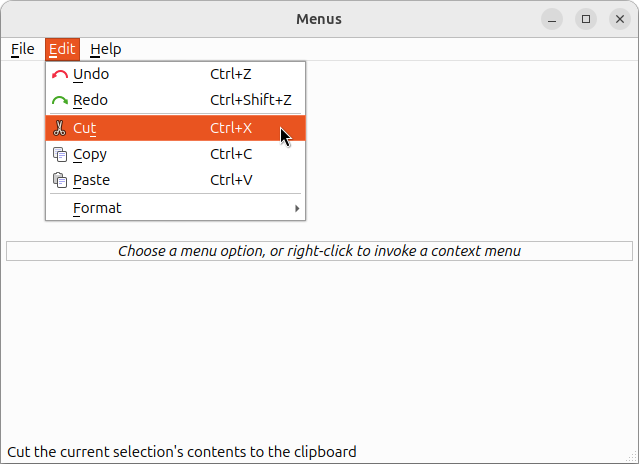Click the scissors Cut icon

[x=60, y=128]
